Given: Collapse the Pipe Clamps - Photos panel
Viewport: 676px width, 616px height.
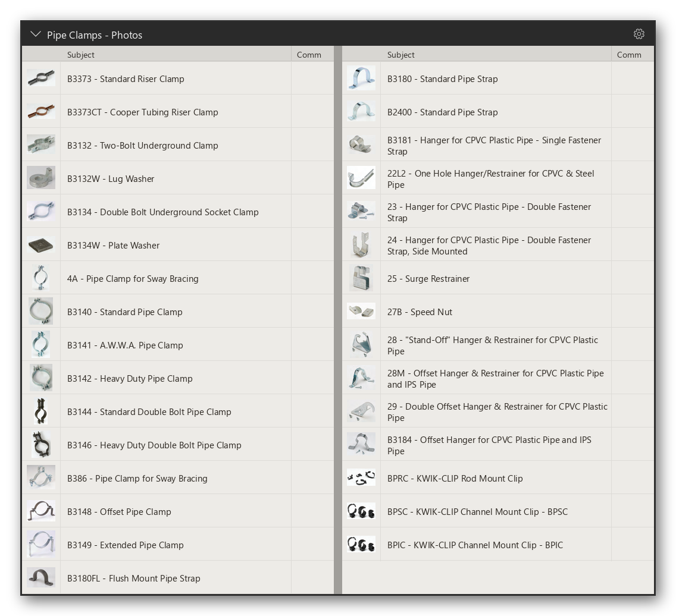Looking at the screenshot, I should coord(36,34).
